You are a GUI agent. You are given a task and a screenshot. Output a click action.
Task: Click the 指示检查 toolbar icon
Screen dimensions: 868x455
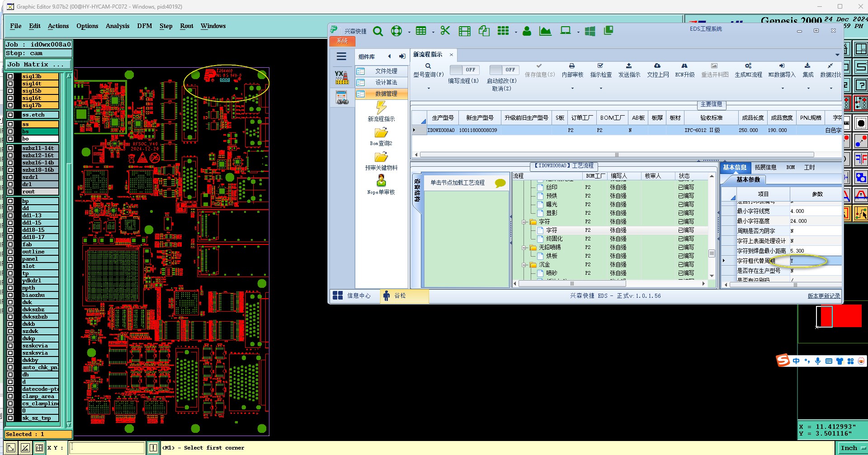coord(600,66)
